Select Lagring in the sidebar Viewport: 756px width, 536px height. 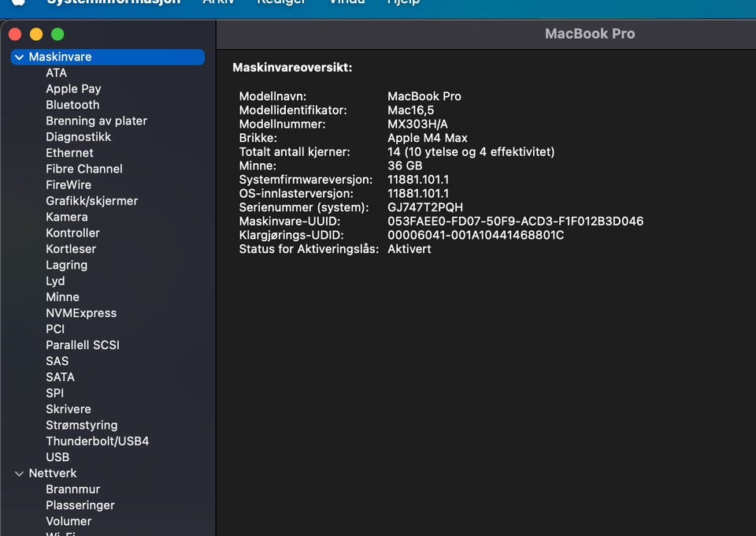[66, 265]
